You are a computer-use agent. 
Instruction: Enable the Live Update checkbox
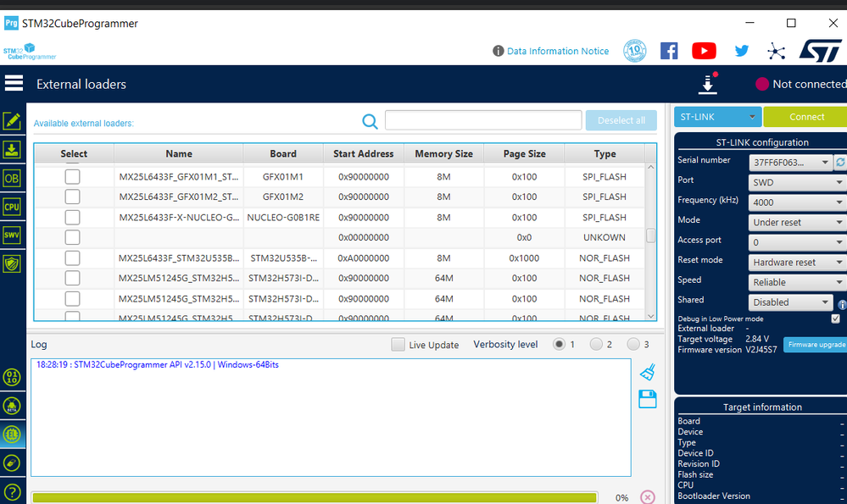click(398, 344)
